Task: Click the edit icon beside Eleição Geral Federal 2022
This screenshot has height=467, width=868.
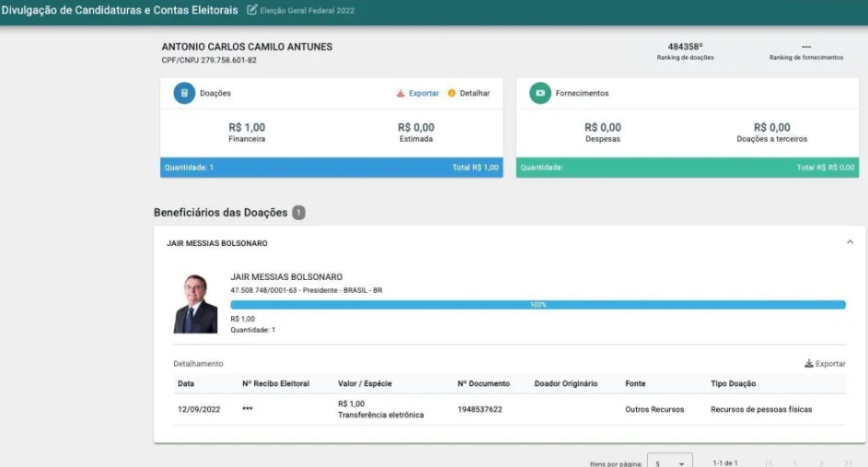Action: pyautogui.click(x=252, y=10)
